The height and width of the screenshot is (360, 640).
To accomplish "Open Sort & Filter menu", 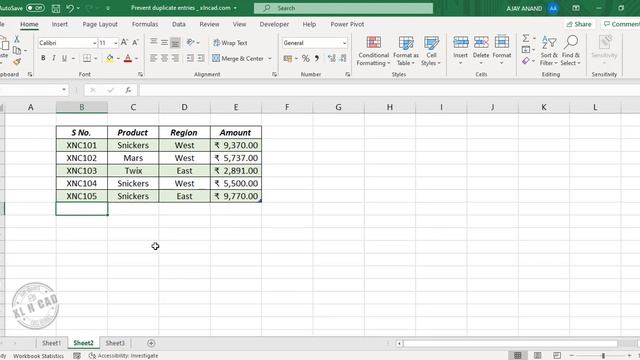I will pyautogui.click(x=549, y=51).
